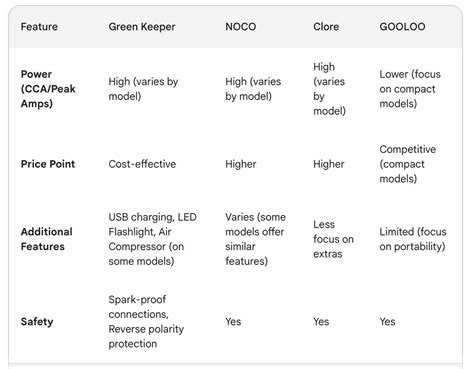Click the NOCO Yes safety cell

tap(233, 322)
